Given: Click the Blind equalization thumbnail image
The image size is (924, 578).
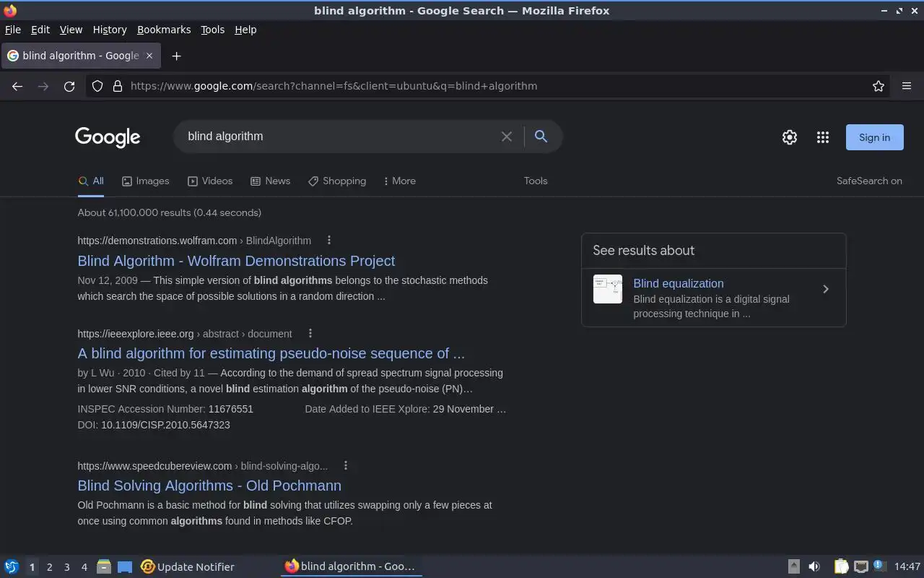Looking at the screenshot, I should pos(608,289).
